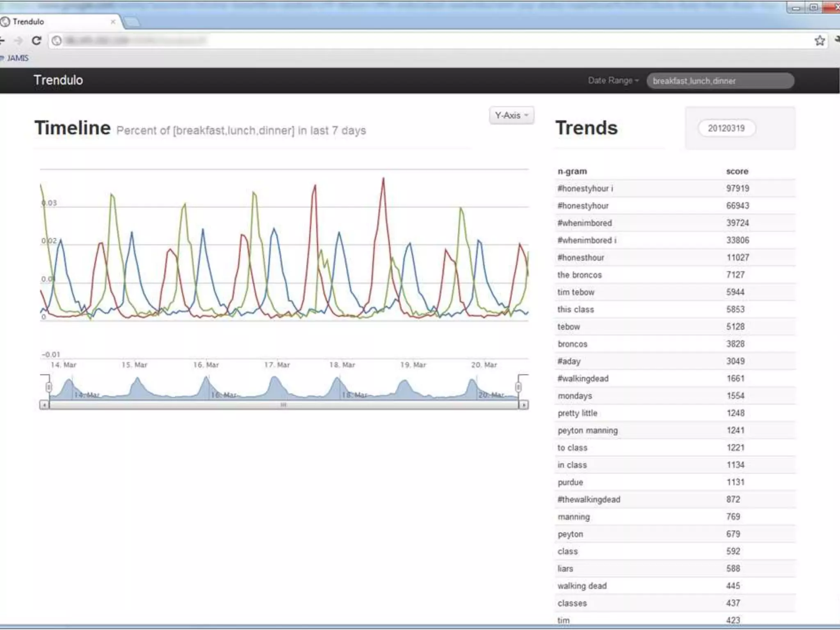
Task: Open the JAMIS bookmark
Action: [16, 58]
